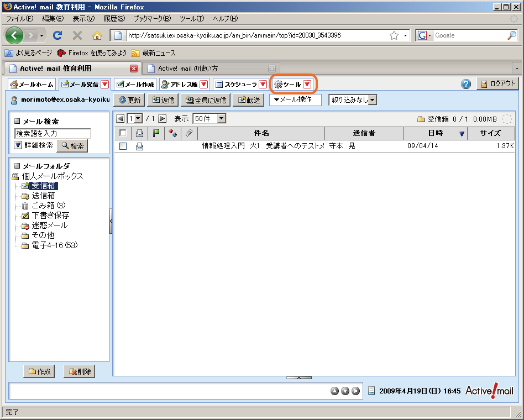Expand the 表示 50件 dropdown
The width and height of the screenshot is (524, 420).
[209, 118]
